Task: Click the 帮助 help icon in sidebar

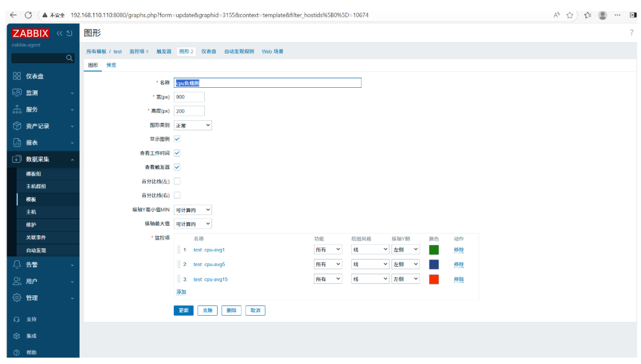Action: click(17, 353)
